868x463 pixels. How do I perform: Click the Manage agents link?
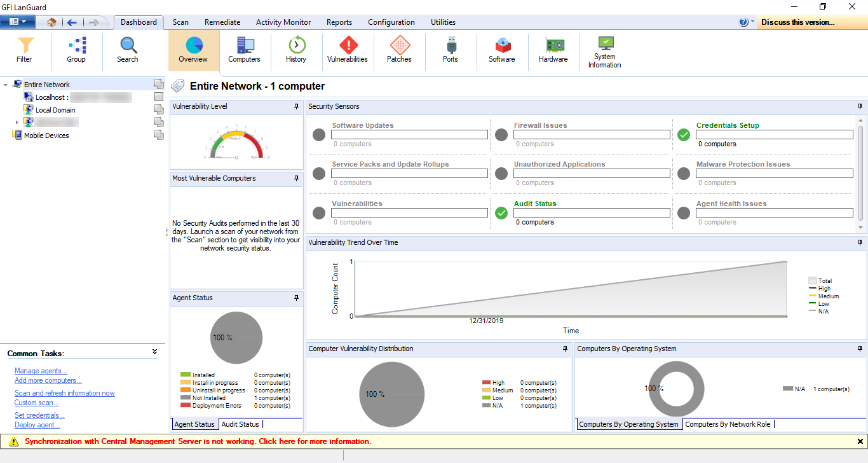point(41,371)
